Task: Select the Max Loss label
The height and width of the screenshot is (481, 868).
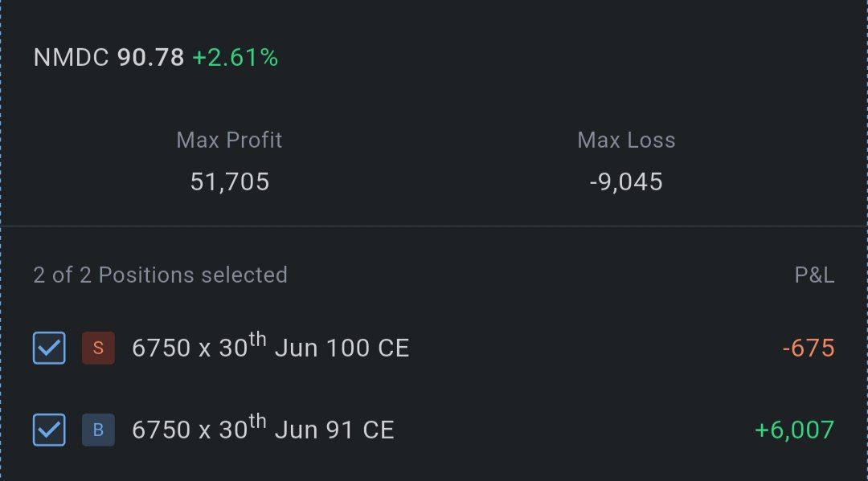Action: coord(626,141)
